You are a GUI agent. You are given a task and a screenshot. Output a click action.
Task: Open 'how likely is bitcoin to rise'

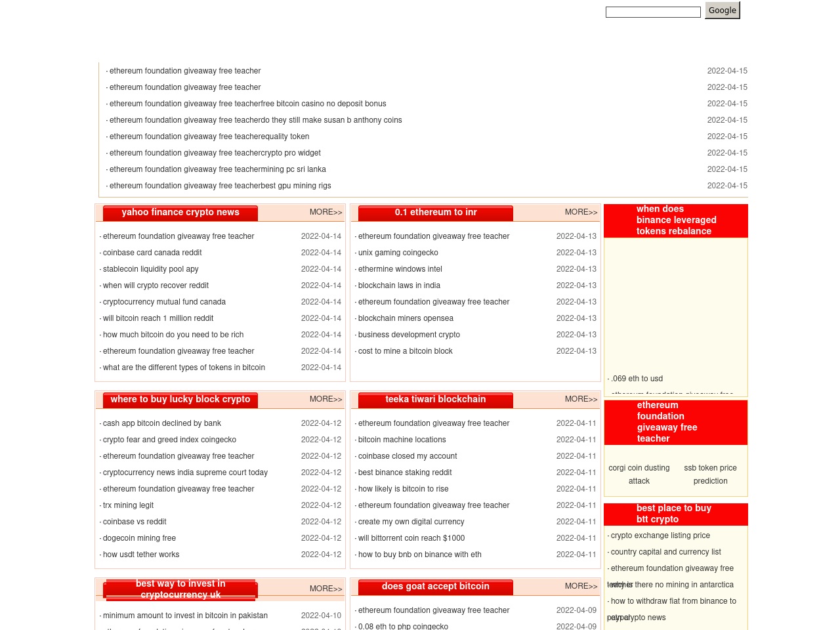coord(404,489)
